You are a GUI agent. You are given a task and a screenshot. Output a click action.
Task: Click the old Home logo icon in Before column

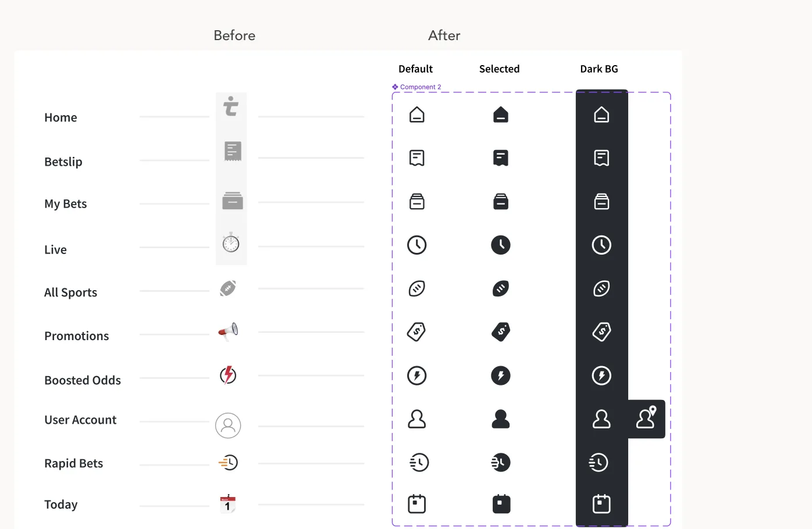pos(231,106)
